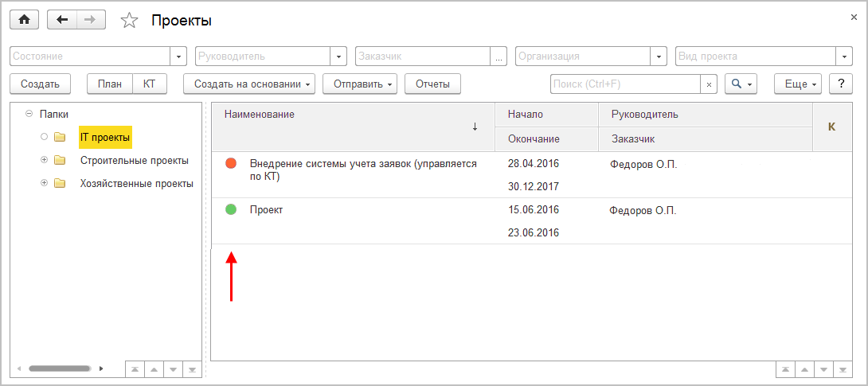This screenshot has height=386, width=868.
Task: Click the green status circle of Проект
Action: click(x=231, y=209)
